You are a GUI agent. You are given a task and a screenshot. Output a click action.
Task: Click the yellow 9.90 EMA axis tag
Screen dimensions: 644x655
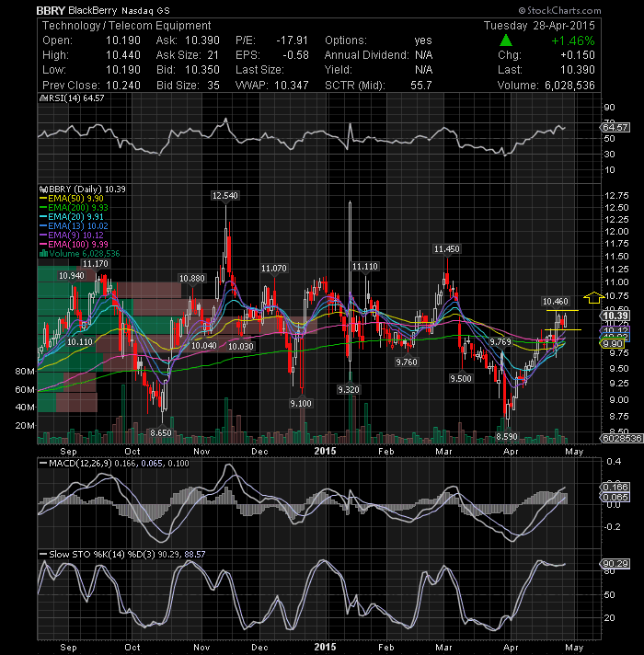(x=612, y=343)
